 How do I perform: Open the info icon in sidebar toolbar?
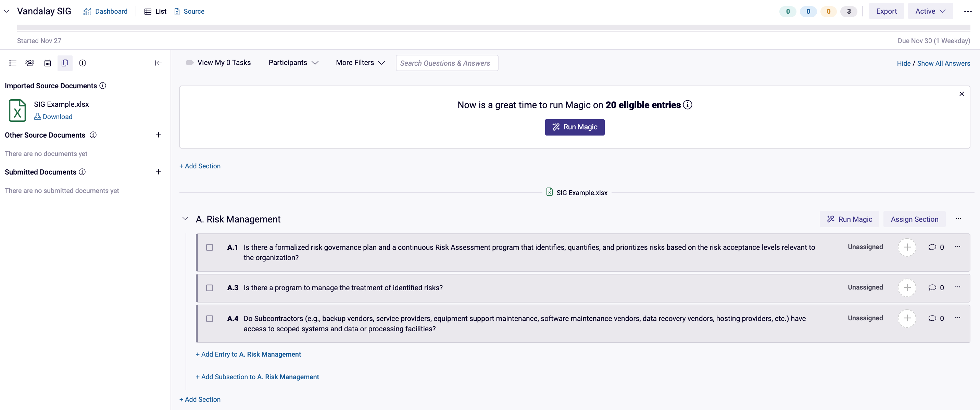click(x=82, y=63)
